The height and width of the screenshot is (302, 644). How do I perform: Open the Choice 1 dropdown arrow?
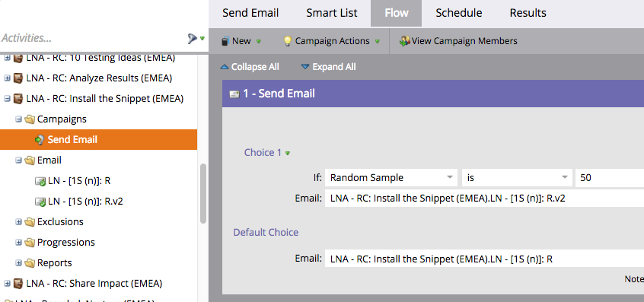[288, 153]
